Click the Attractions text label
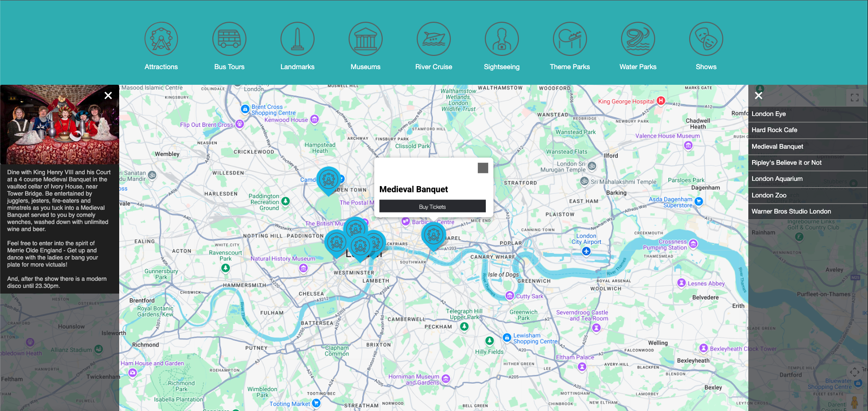Image resolution: width=868 pixels, height=411 pixels. pos(161,67)
